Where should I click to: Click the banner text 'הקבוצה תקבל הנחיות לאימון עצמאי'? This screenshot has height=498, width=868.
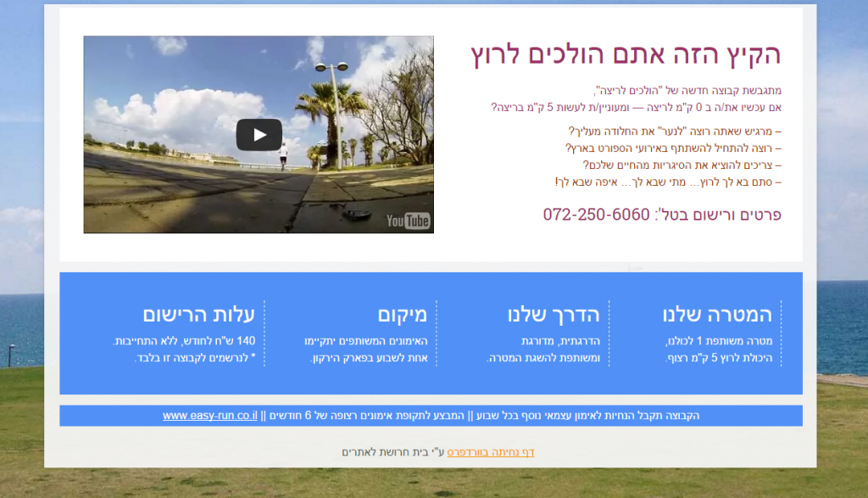588,416
